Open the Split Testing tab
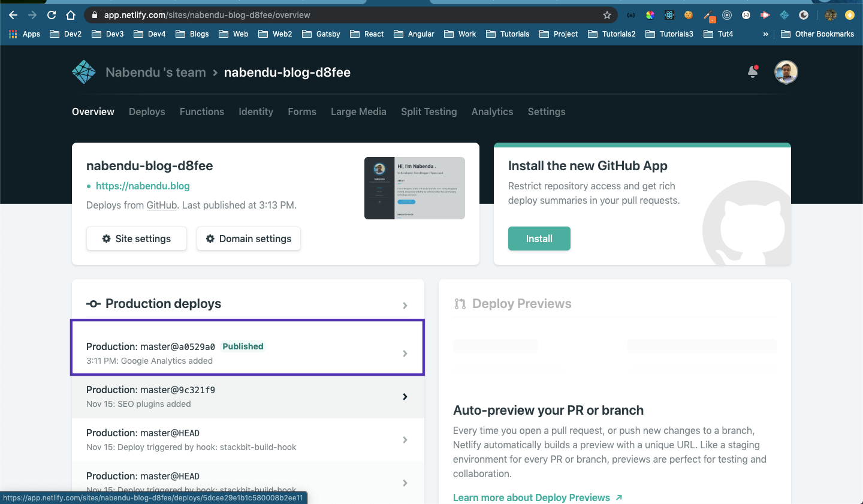The image size is (863, 504). point(429,111)
